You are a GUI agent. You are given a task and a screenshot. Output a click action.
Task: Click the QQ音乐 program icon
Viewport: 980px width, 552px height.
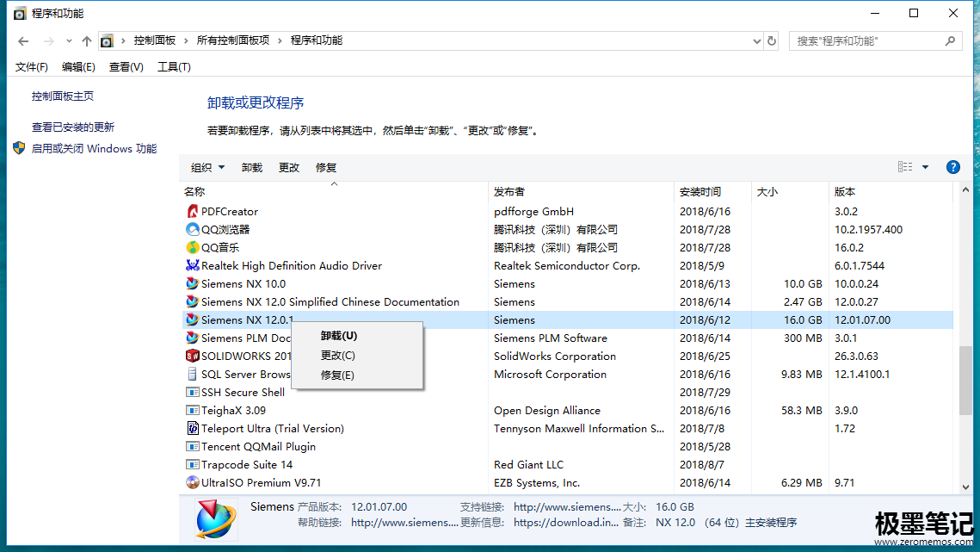click(x=193, y=248)
